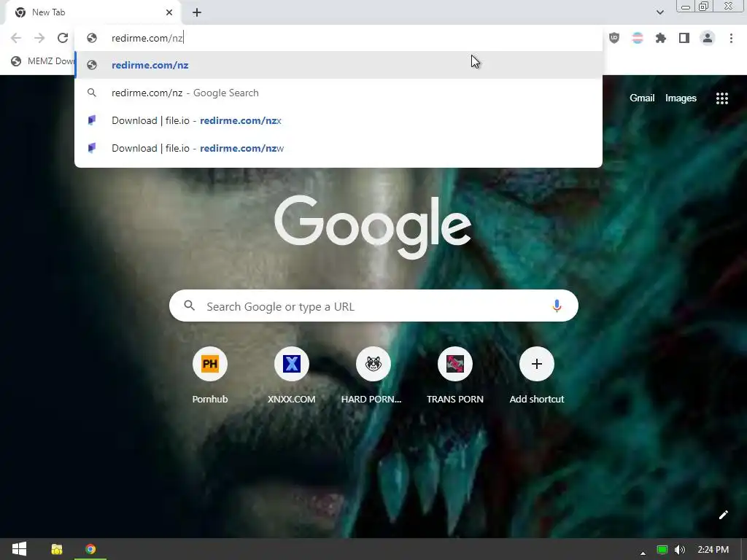Expand the tab search chevron
The height and width of the screenshot is (560, 747).
(659, 12)
